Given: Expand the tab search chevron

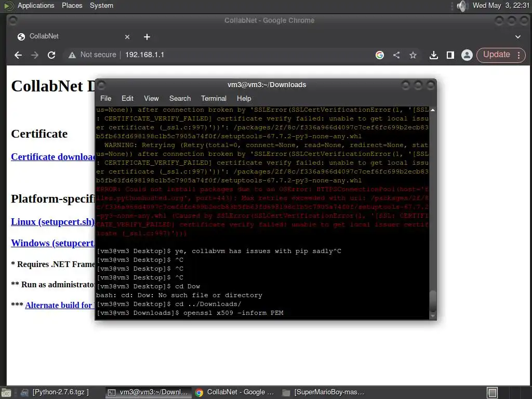Looking at the screenshot, I should coord(518,37).
